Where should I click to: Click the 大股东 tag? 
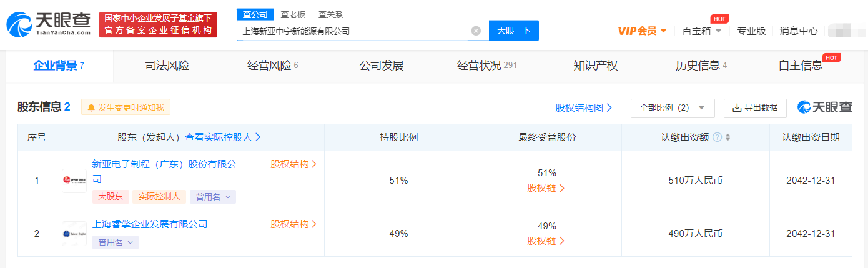111,196
